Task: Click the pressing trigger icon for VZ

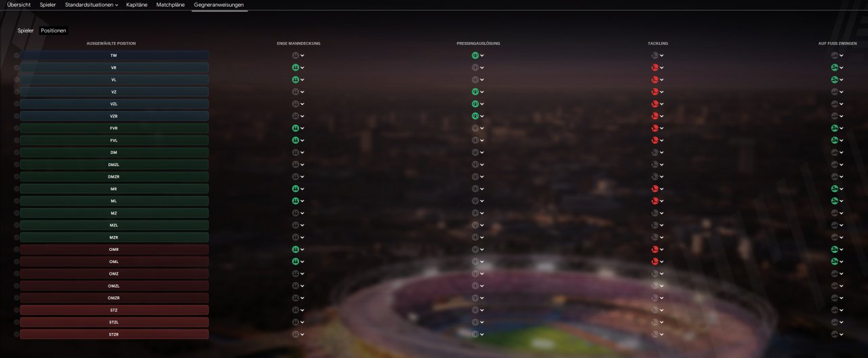Action: point(475,92)
